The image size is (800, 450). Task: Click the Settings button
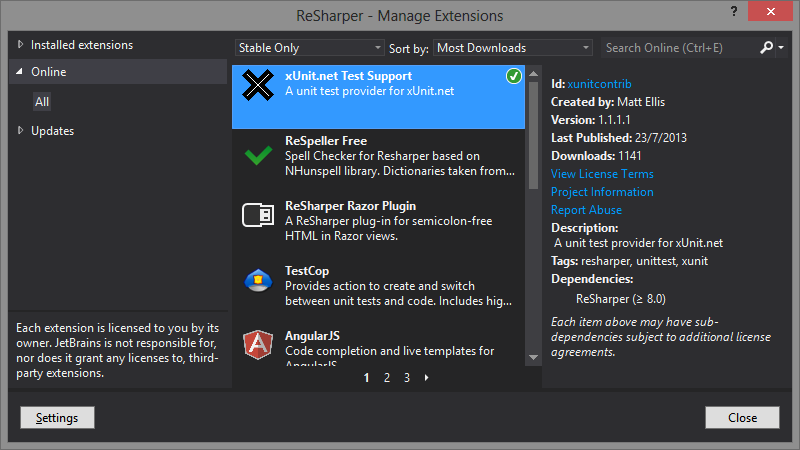pyautogui.click(x=57, y=417)
